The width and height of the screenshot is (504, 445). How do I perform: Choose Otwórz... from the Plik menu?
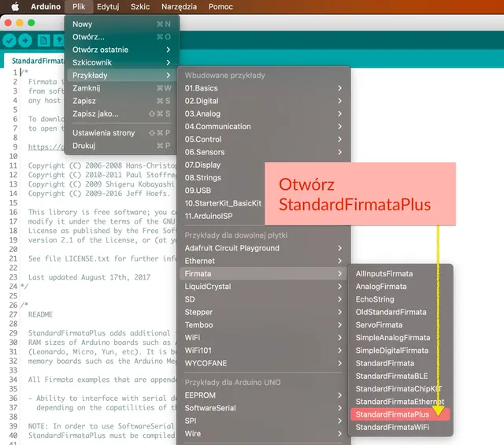(x=121, y=37)
